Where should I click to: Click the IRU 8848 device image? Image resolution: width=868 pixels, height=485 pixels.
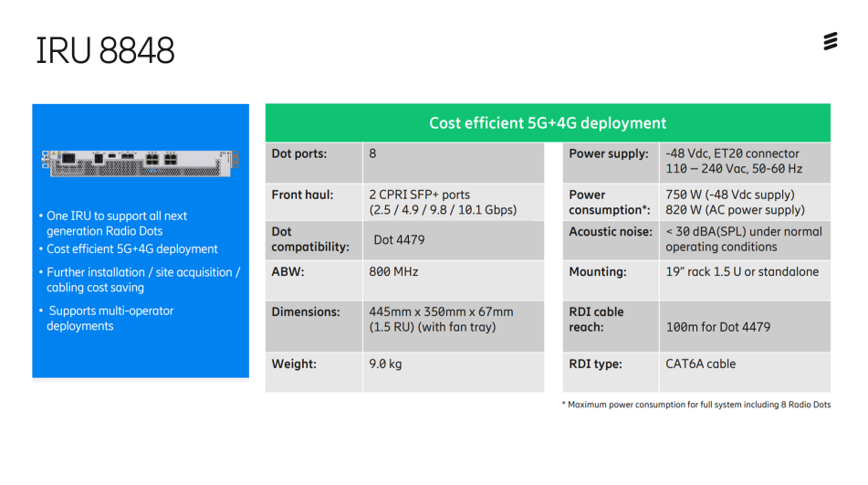pos(140,163)
